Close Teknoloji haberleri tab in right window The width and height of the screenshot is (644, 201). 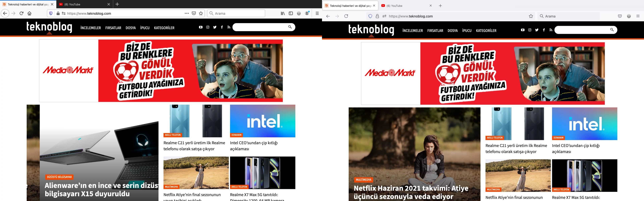coord(374,6)
